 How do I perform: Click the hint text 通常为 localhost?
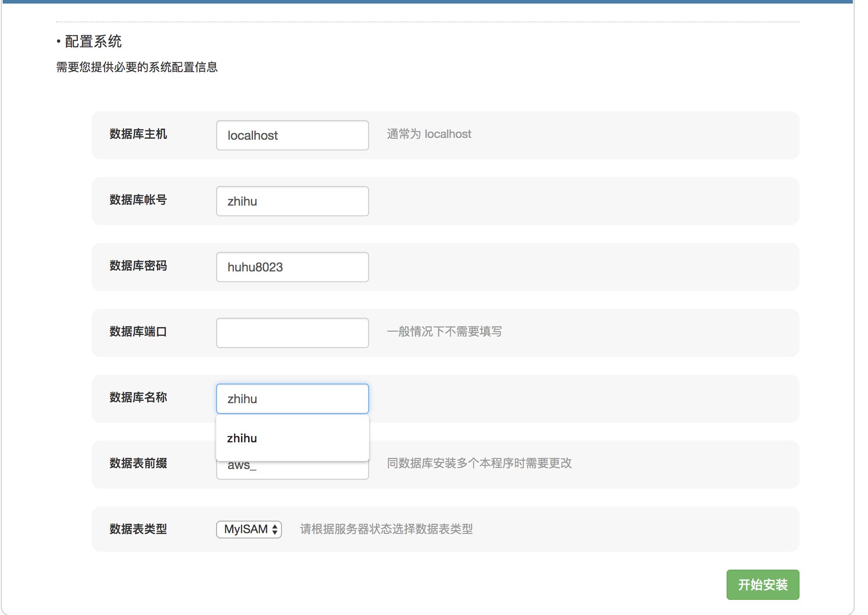[x=429, y=134]
